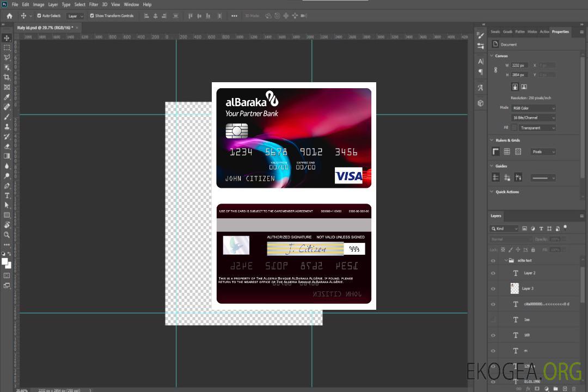Collapse the Canvas section
588x392 pixels.
click(492, 56)
